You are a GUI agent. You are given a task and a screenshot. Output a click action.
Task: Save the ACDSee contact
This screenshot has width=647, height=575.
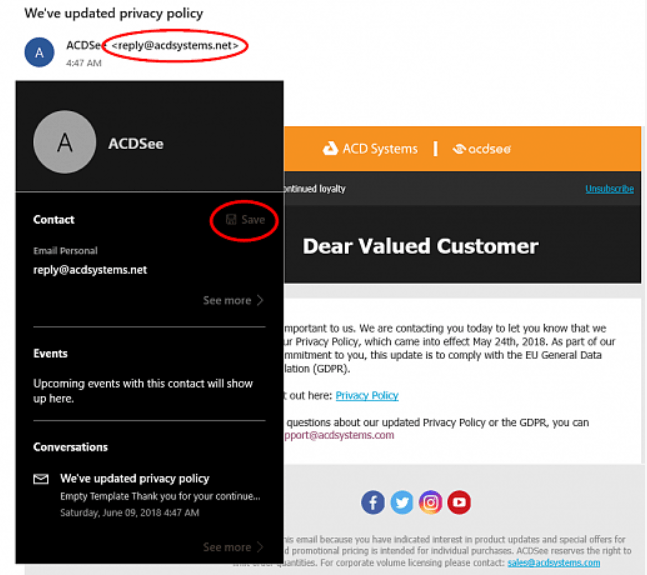[x=246, y=220]
